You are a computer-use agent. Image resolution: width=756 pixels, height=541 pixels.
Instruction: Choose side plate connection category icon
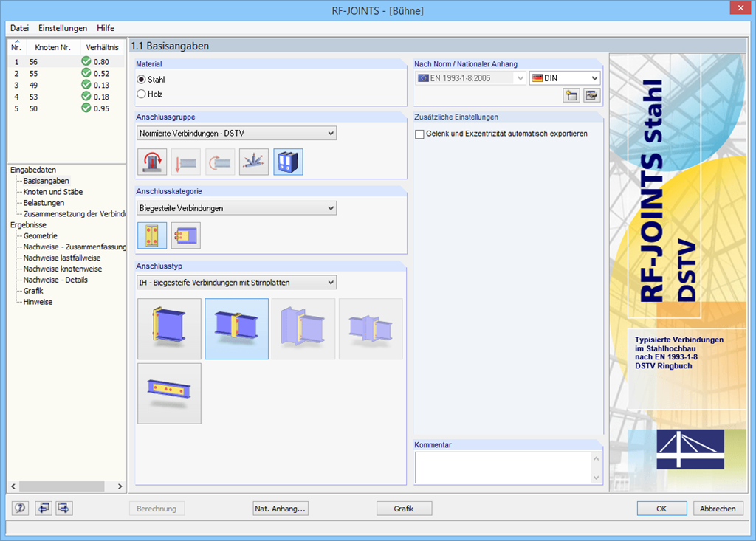point(186,235)
